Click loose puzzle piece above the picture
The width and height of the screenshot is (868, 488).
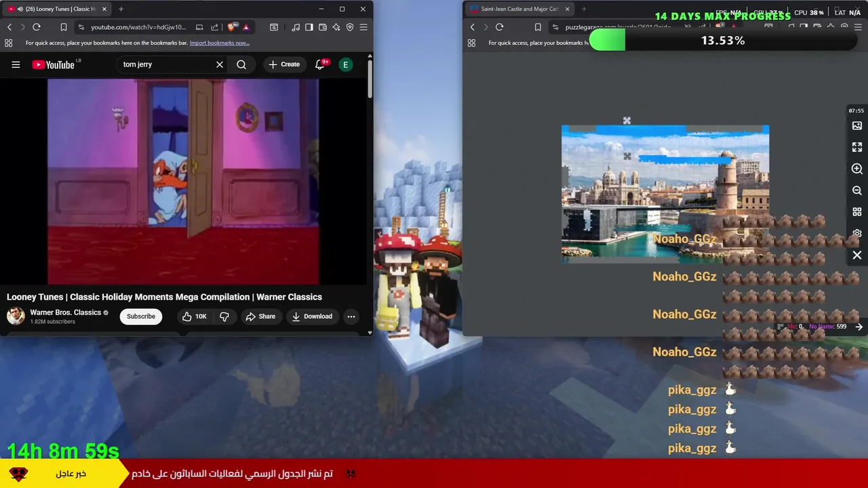click(627, 121)
